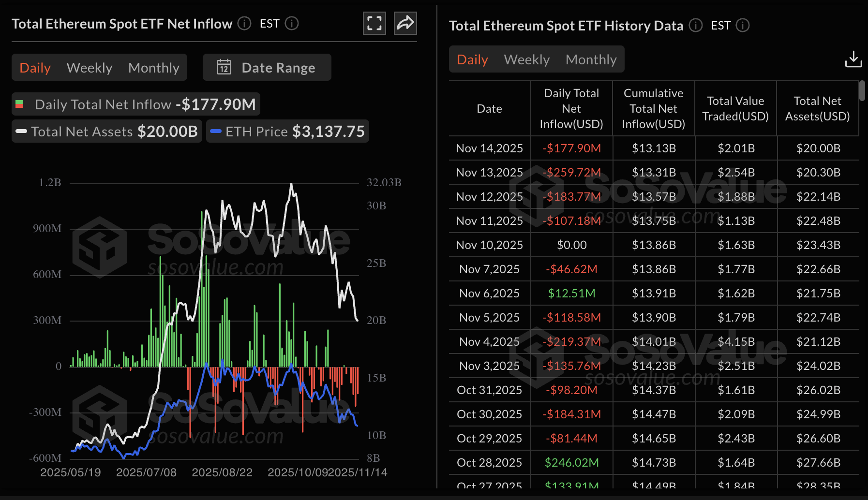The image size is (868, 500).
Task: Click the share icon for the net inflow chart
Action: 405,23
